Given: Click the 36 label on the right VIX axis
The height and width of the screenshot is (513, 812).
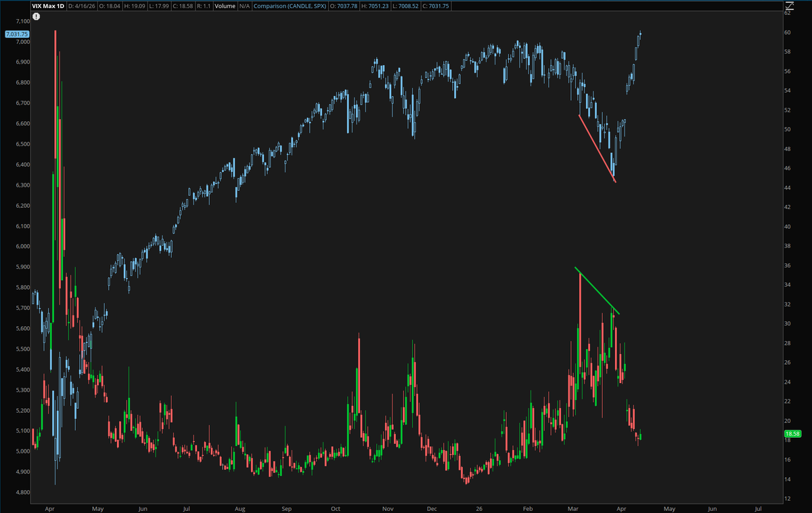Looking at the screenshot, I should coord(788,265).
